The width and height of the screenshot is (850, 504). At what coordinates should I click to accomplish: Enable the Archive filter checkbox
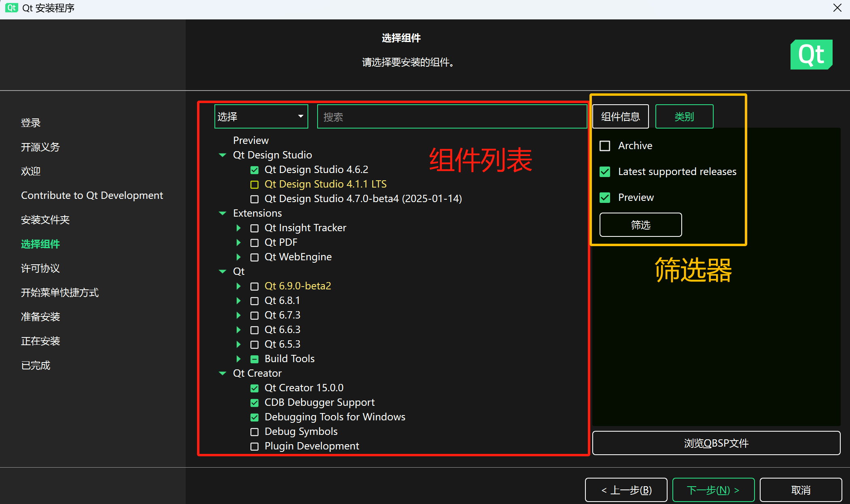(x=605, y=146)
